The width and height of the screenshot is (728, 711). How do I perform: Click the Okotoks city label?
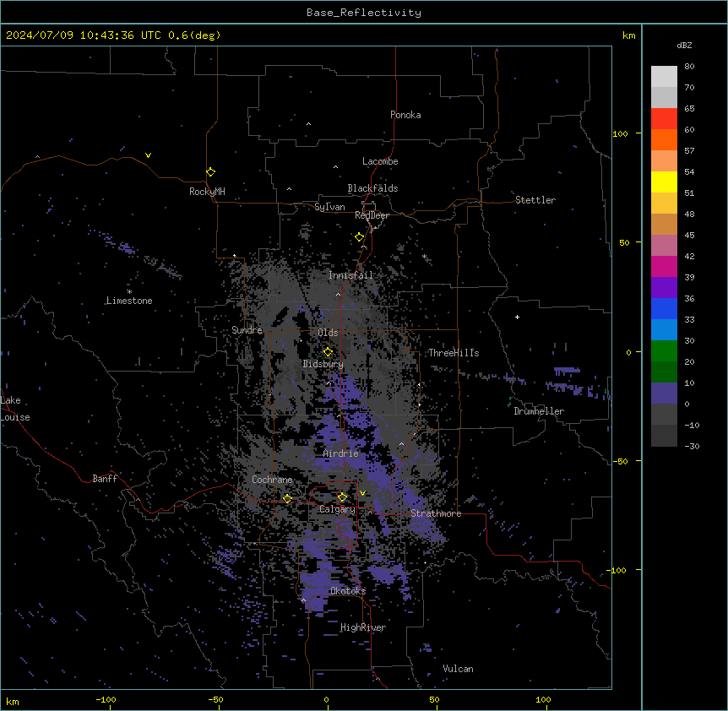coord(348,591)
